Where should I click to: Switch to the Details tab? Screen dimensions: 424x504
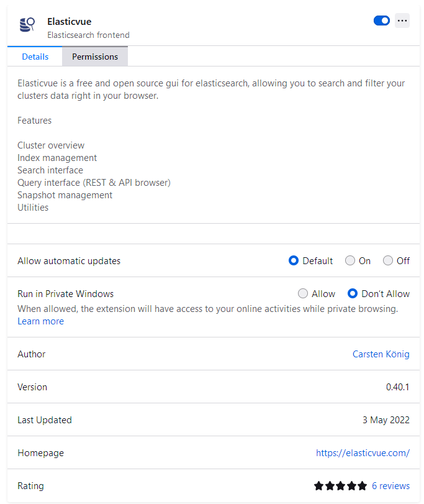point(35,57)
